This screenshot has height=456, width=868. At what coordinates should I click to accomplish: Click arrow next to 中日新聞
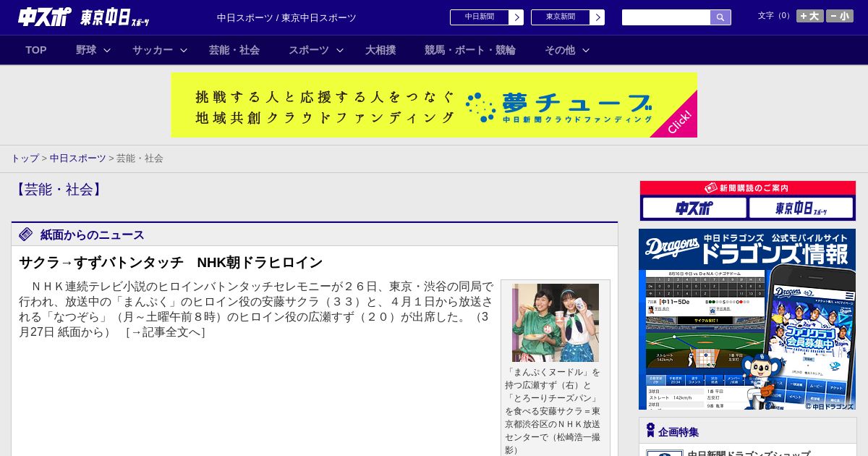[x=516, y=17]
